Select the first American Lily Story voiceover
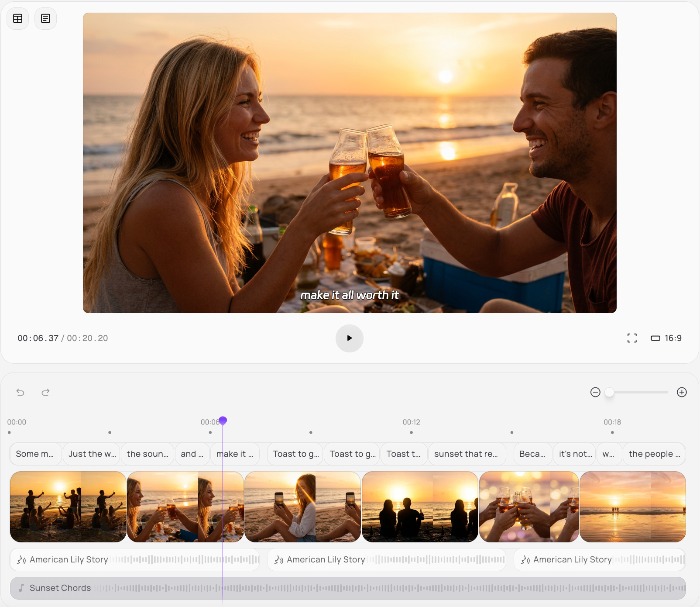 134,559
